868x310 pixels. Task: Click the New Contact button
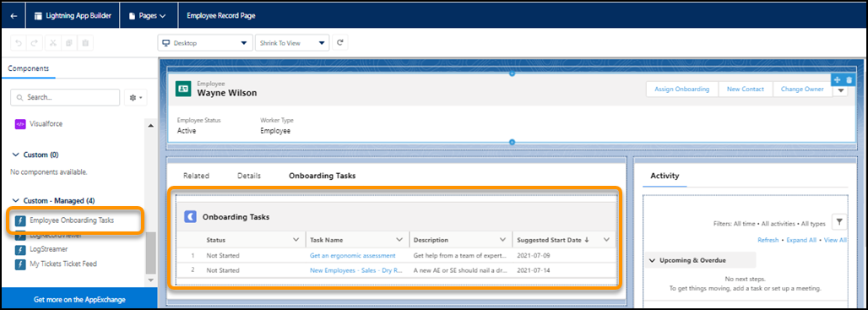[x=746, y=90]
